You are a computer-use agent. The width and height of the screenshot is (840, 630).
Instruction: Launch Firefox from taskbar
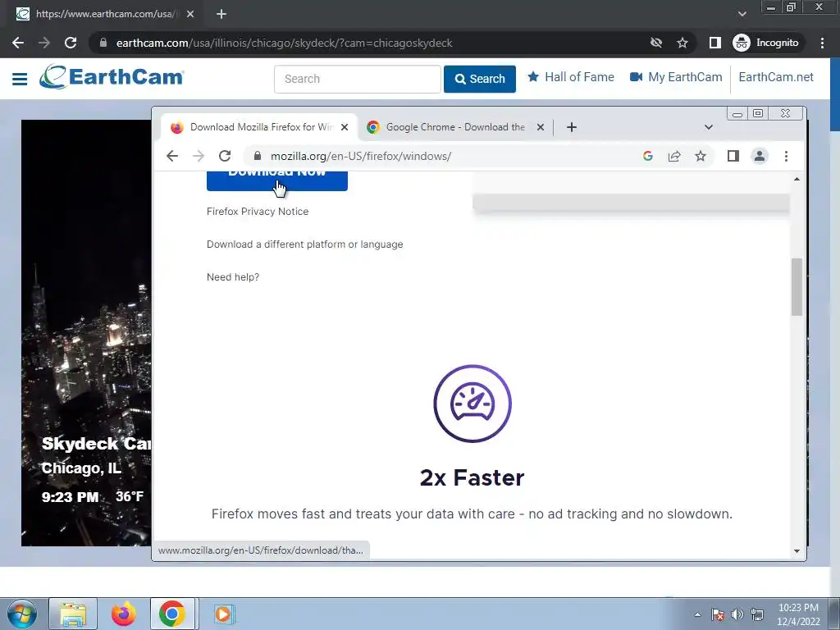click(123, 614)
